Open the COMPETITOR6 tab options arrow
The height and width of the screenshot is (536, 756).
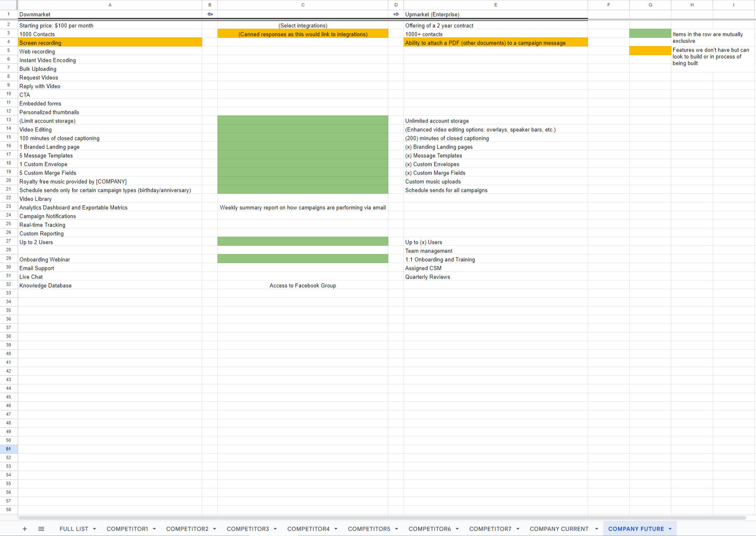(457, 529)
